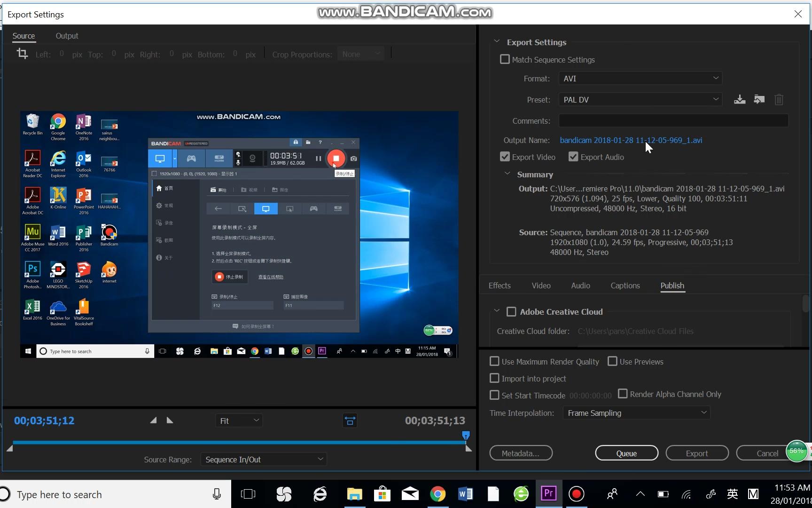Set Out Point with right triangle marker
Screen dimensions: 812x508
point(170,421)
